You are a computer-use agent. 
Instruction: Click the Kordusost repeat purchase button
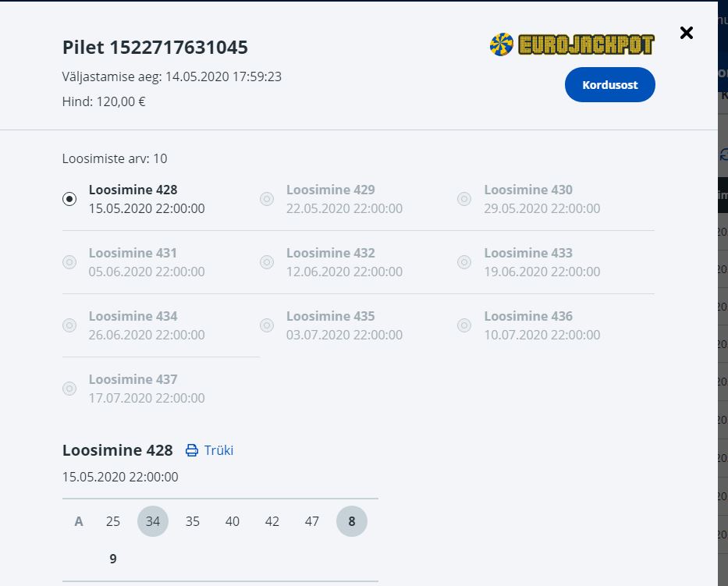pos(609,85)
